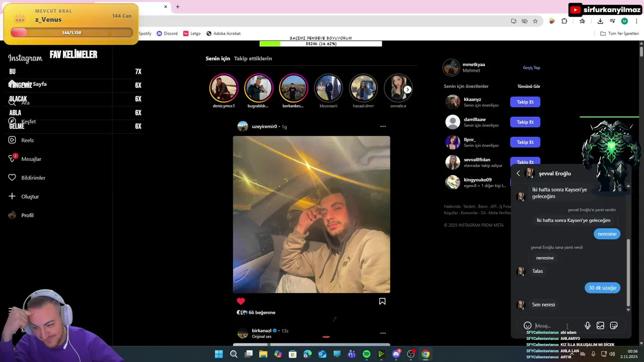Open more options for birkanazl post
644x362 pixels.
(383, 333)
